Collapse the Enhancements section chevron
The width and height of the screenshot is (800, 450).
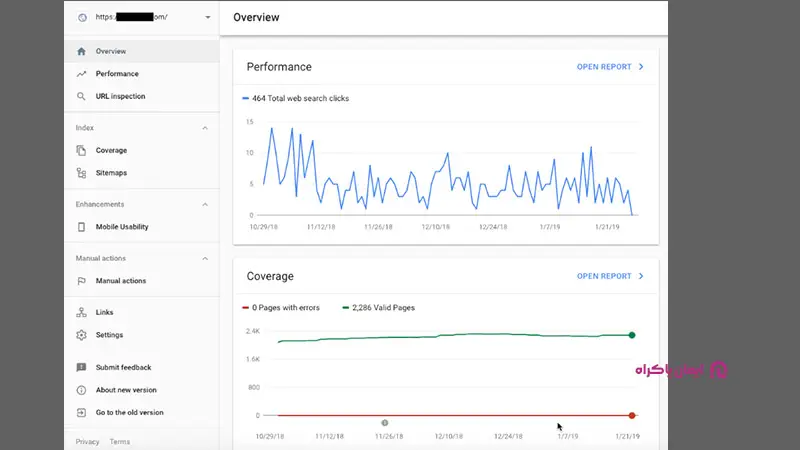[x=205, y=205]
